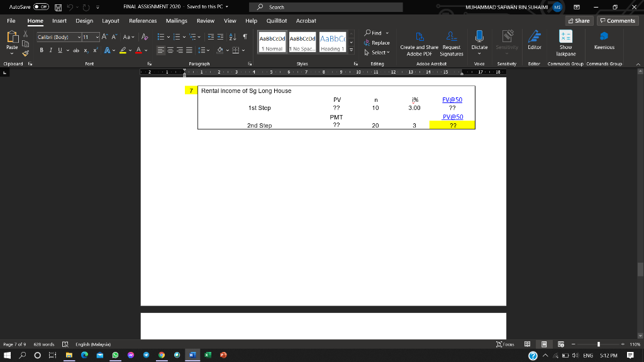Apply the Heading 1 style
644x362 pixels.
click(x=333, y=42)
